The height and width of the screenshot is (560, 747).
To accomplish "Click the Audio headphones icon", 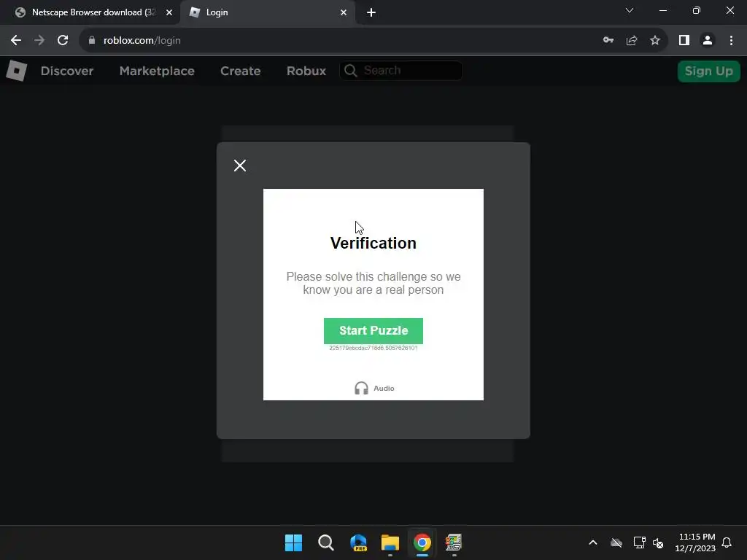I will (x=361, y=388).
